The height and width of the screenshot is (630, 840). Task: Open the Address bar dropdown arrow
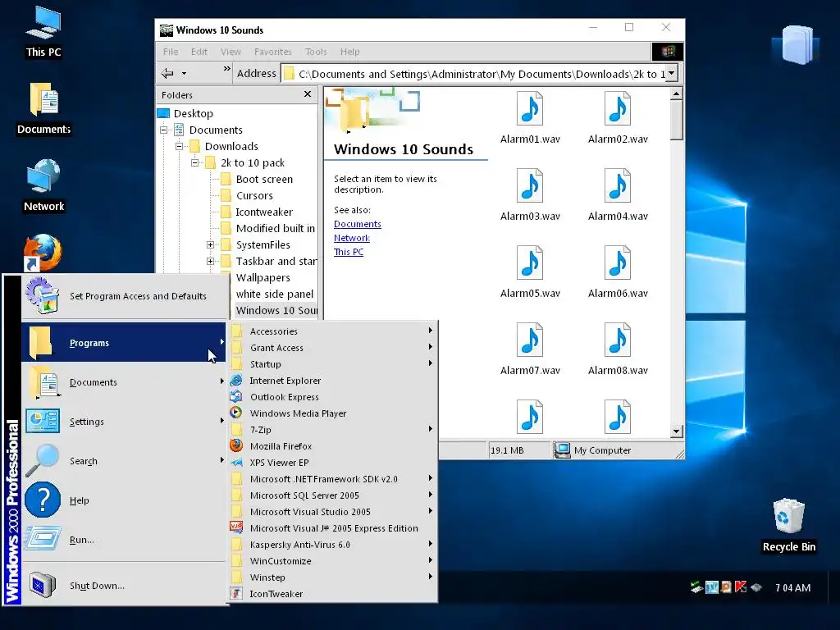[671, 73]
